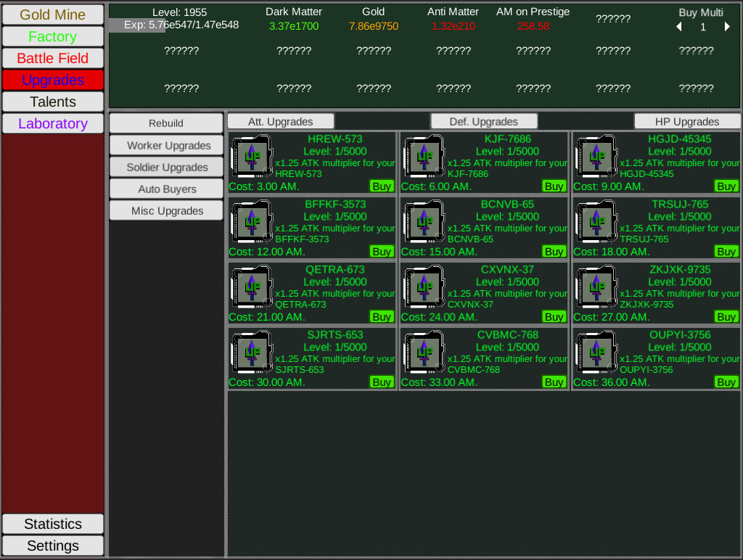Open the Worker Upgrades category
The height and width of the screenshot is (560, 743).
coord(167,146)
